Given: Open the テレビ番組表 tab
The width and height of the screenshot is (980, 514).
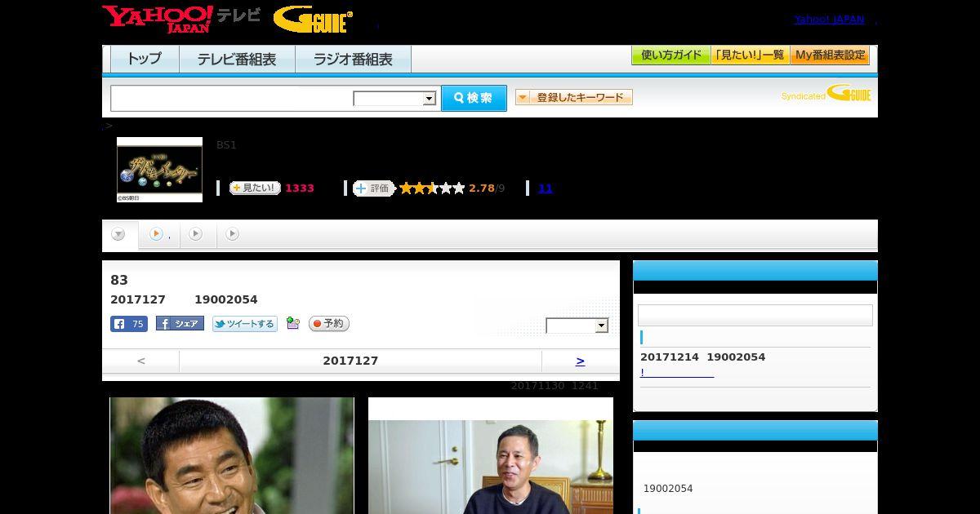Looking at the screenshot, I should [237, 60].
